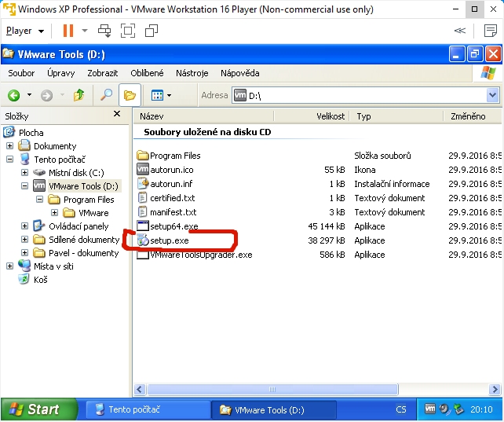
Task: Click the horizontal scrollbar thumb
Action: (x=272, y=390)
